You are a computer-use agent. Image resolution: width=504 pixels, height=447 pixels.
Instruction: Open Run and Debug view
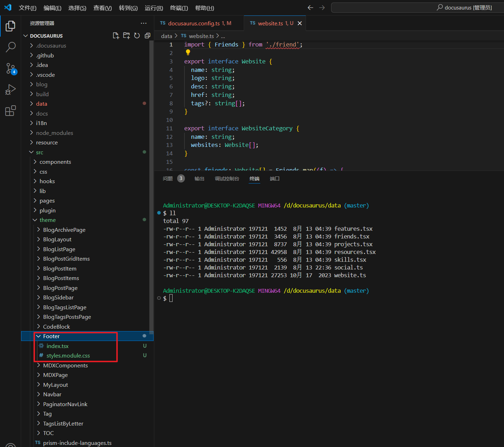11,89
